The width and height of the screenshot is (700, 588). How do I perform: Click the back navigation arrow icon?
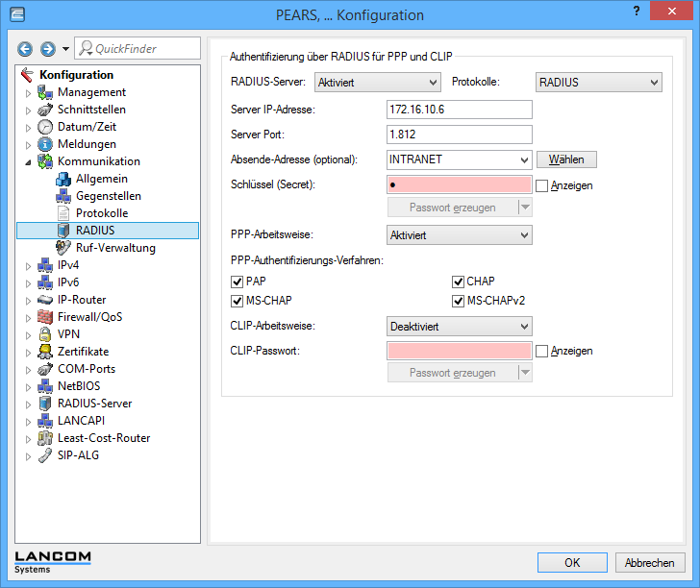click(25, 49)
